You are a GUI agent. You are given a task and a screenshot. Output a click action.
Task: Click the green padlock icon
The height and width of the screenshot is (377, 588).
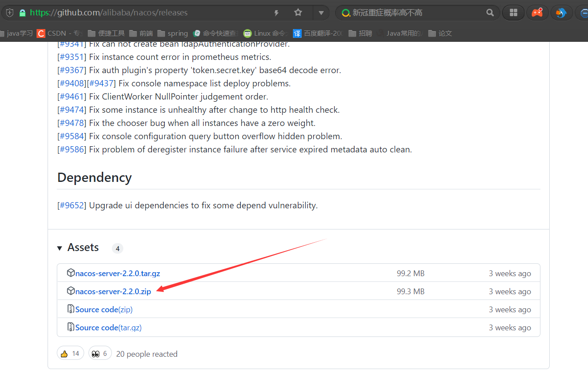[22, 13]
